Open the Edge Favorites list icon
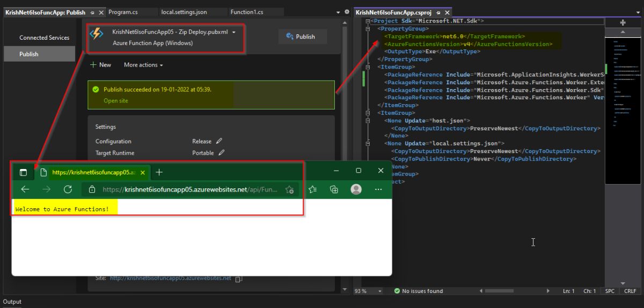The width and height of the screenshot is (644, 308). (313, 189)
